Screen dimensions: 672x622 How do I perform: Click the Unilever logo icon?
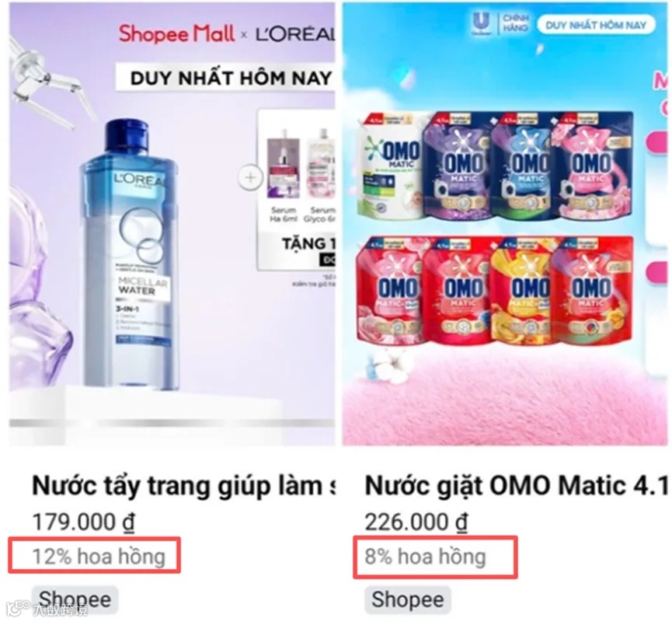481,23
